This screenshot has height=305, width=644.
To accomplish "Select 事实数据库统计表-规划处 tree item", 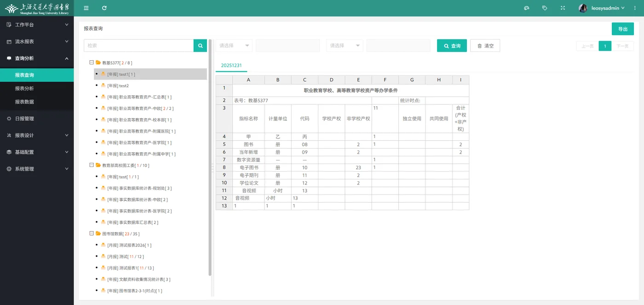I will pos(139,188).
